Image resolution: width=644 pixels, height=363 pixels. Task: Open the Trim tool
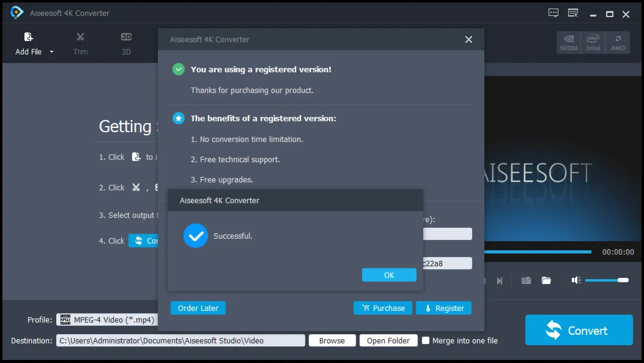point(81,43)
